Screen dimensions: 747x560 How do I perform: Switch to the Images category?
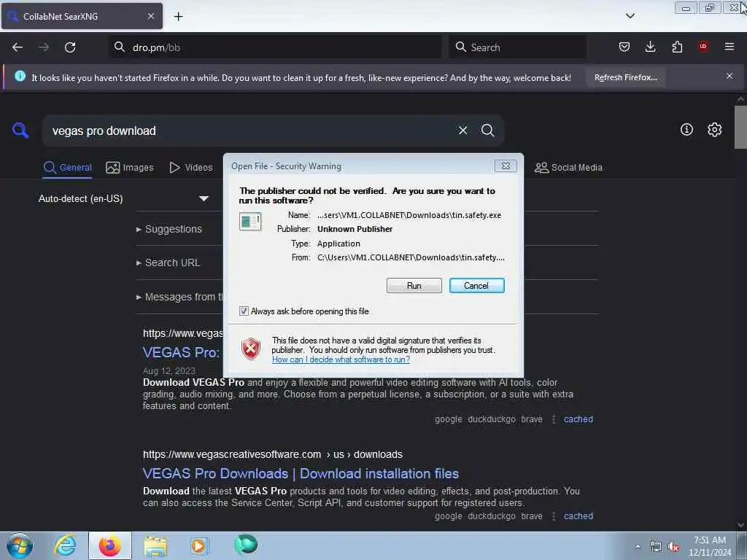[130, 168]
